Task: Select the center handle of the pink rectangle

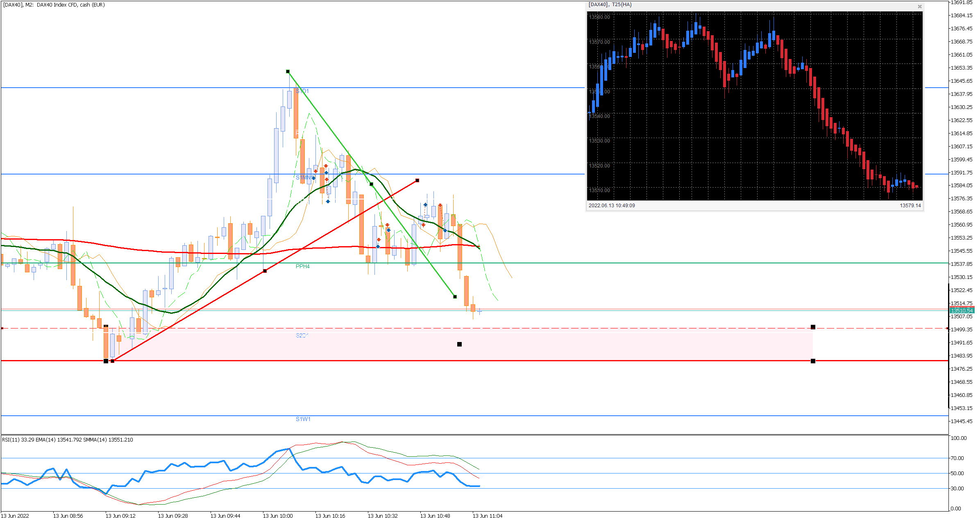Action: point(459,344)
